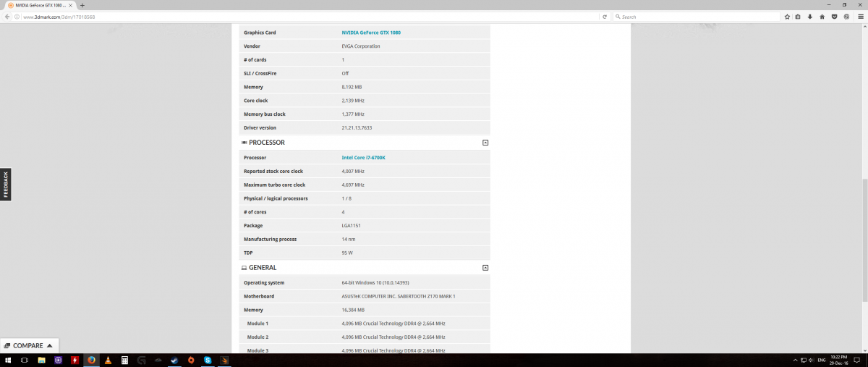
Task: Show hidden system tray icons
Action: (795, 360)
